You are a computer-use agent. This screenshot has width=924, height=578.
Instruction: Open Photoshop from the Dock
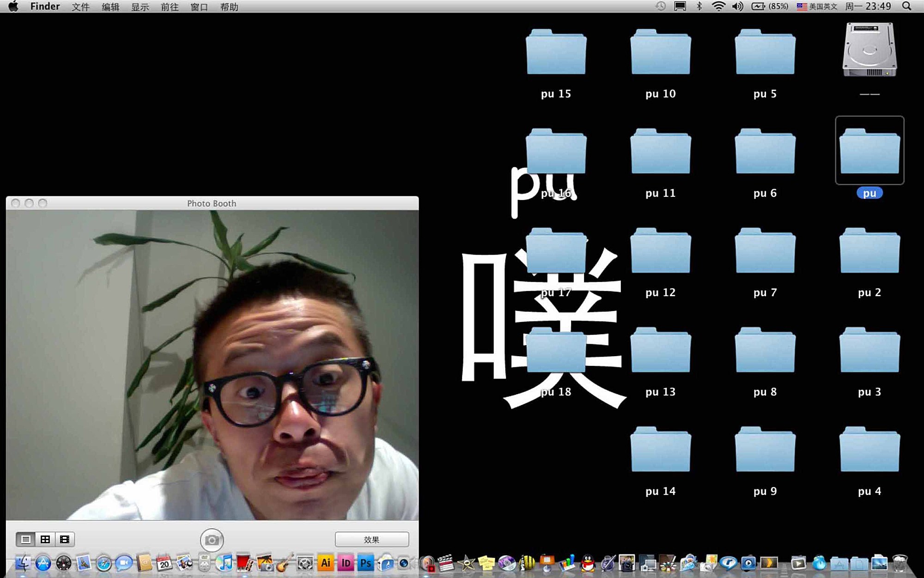click(365, 563)
